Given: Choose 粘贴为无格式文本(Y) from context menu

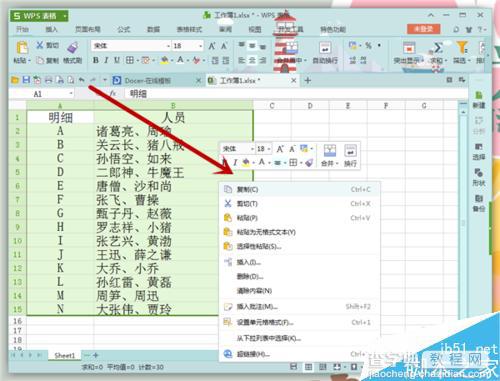Looking at the screenshot, I should point(299,232).
